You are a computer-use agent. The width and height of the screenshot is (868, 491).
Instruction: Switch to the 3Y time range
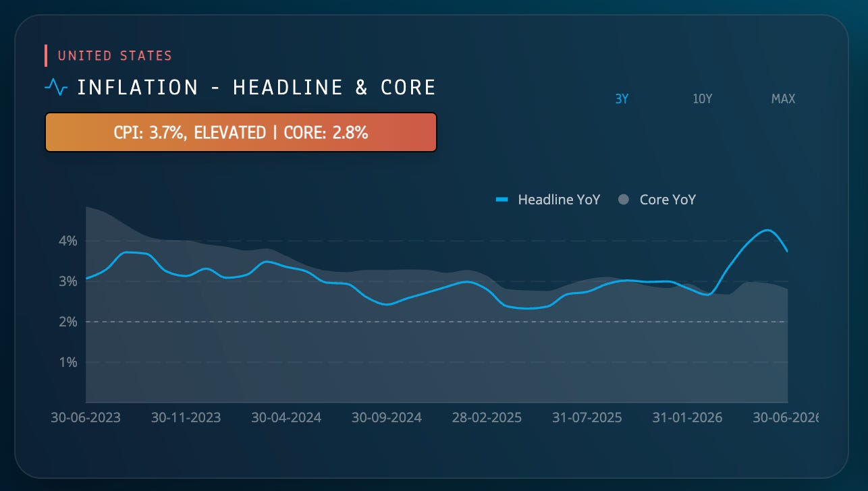click(x=622, y=99)
